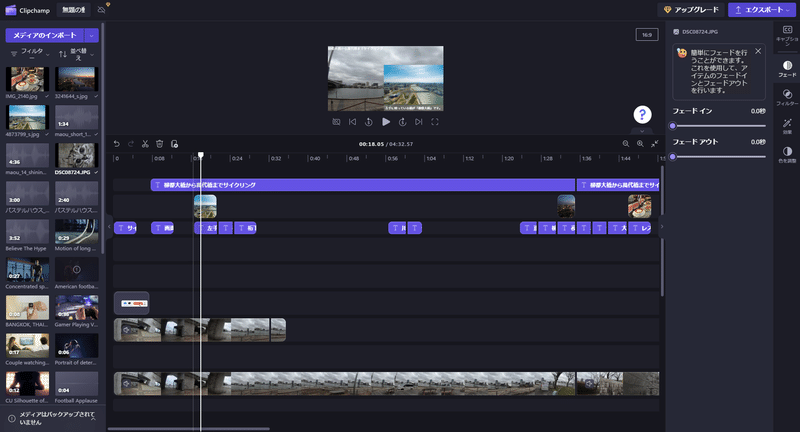Select the aerial image clip on timeline
Image resolution: width=800 pixels, height=432 pixels.
pyautogui.click(x=205, y=207)
